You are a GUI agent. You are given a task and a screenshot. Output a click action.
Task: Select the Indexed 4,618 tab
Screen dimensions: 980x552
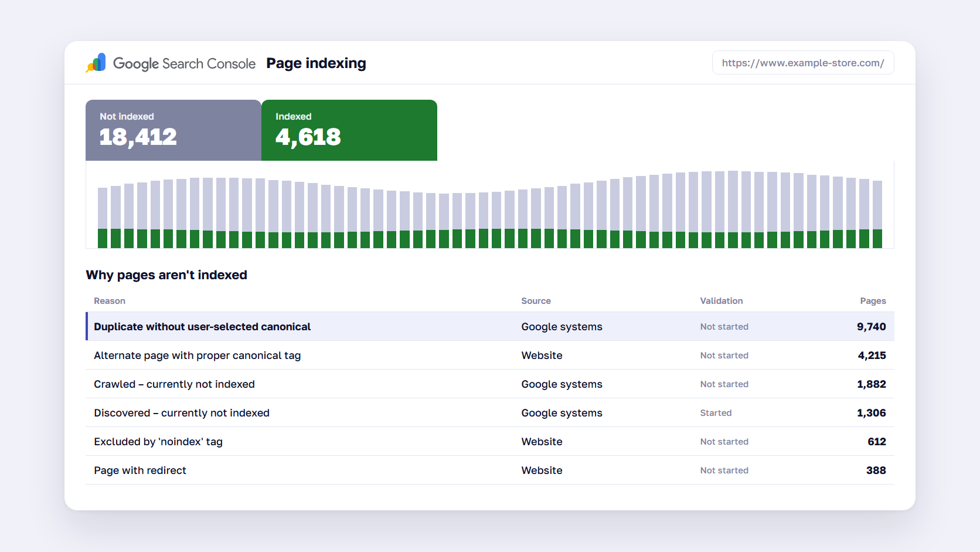click(349, 130)
